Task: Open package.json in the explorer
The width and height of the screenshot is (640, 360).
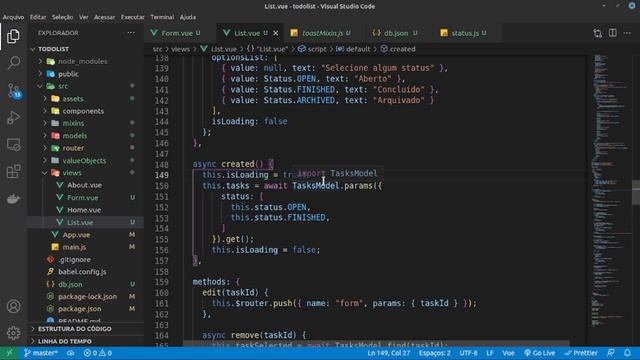Action: [86, 309]
